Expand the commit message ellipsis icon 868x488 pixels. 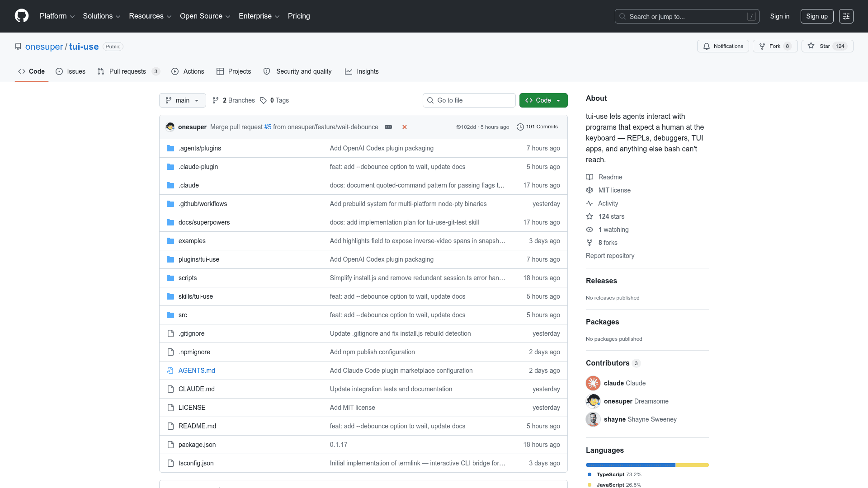click(388, 127)
